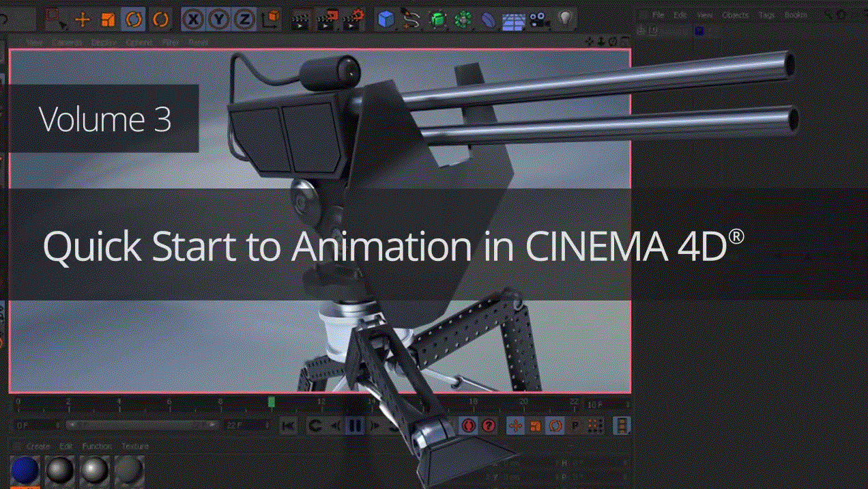Add a blue Cube primitive object

[387, 20]
